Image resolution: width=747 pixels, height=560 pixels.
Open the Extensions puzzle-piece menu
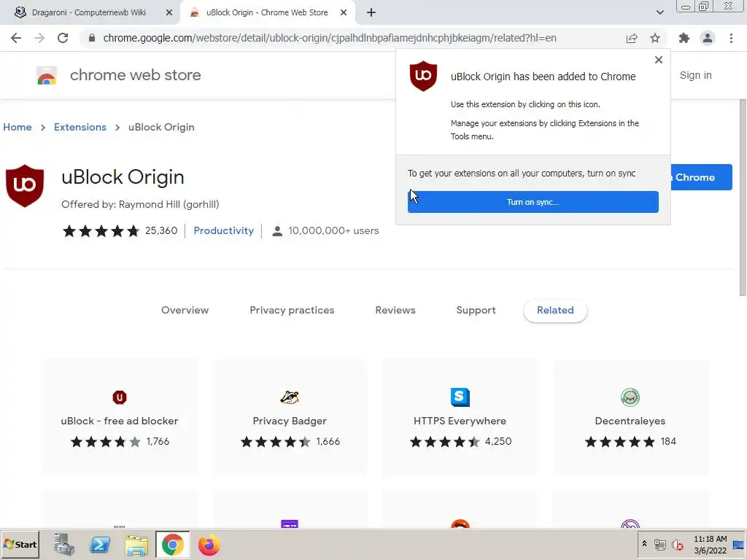point(684,38)
